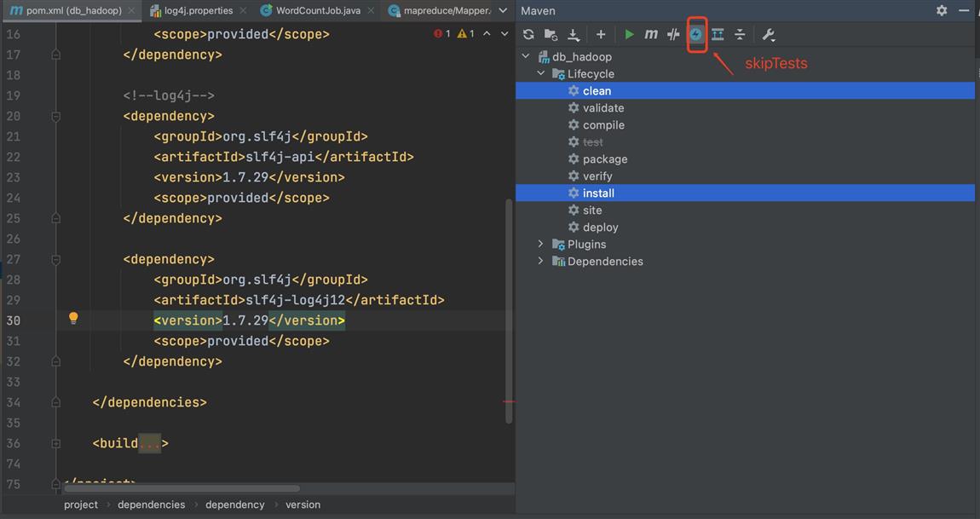
Task: Click gear icon beside clean goal
Action: [x=574, y=90]
